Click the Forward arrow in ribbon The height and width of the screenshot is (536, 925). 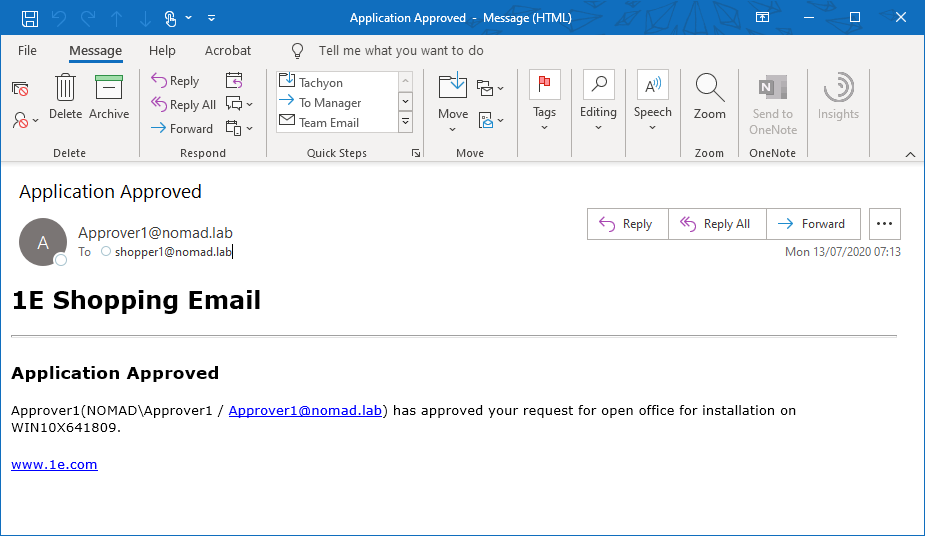click(x=182, y=128)
